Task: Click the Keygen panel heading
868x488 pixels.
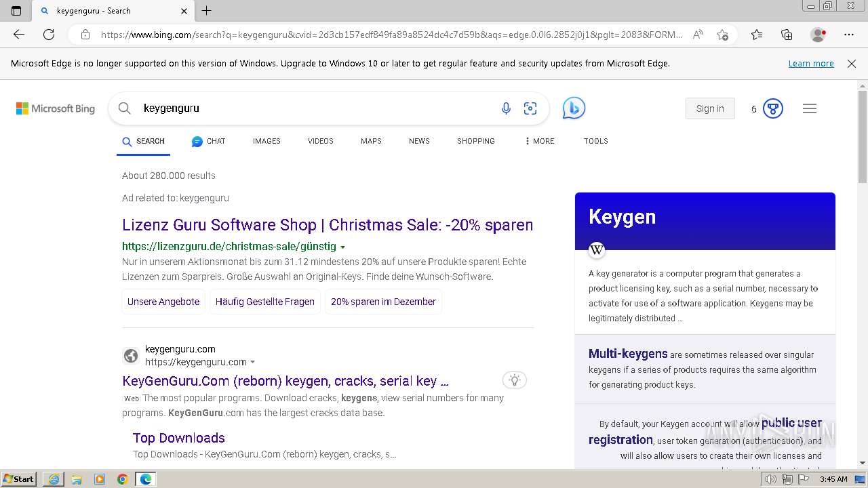Action: [622, 217]
